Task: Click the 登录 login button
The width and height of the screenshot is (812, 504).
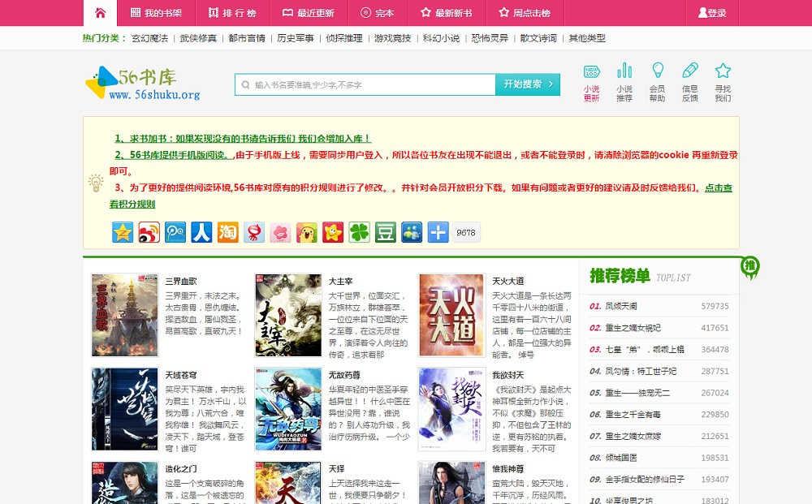Action: click(x=712, y=13)
